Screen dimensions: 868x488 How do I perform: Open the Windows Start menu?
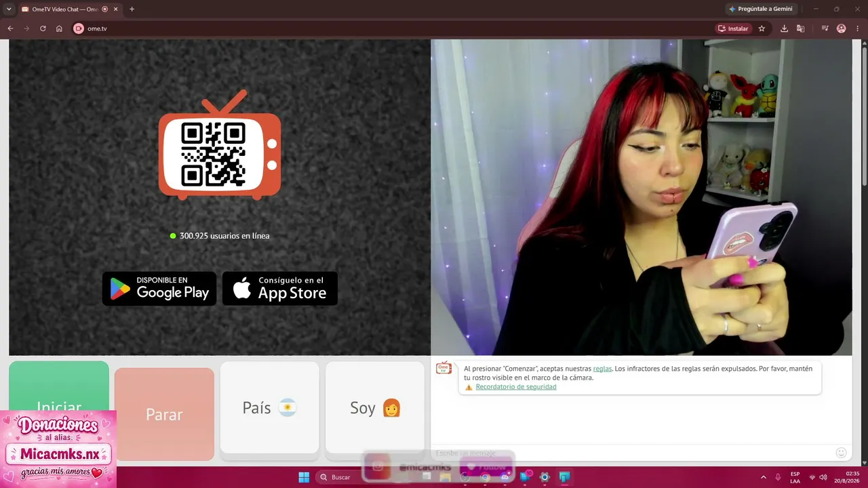[304, 477]
